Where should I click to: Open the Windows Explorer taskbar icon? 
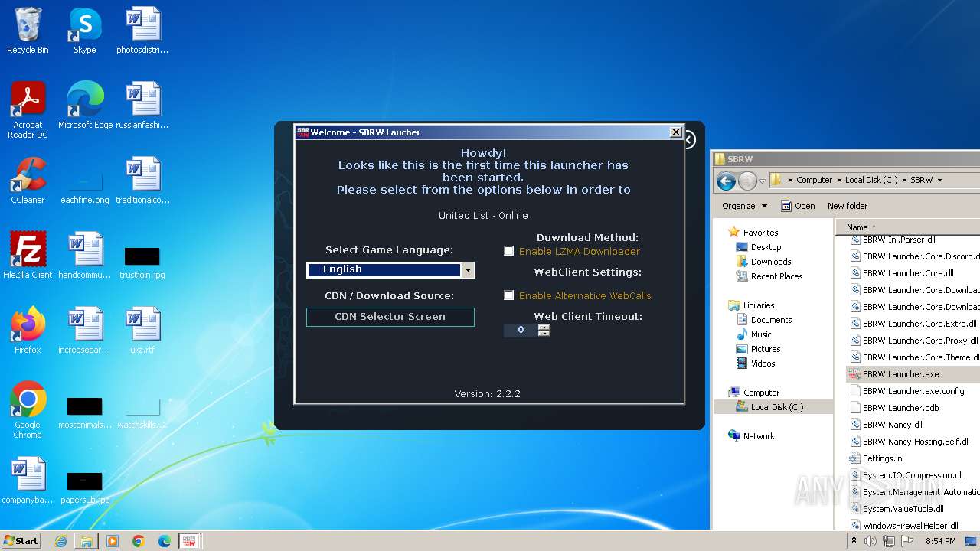pyautogui.click(x=87, y=541)
